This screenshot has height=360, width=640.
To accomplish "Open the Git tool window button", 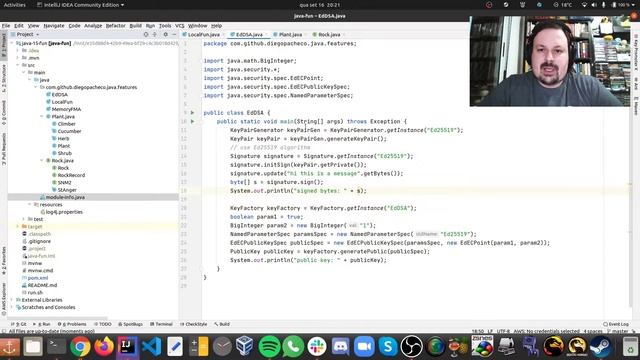I will point(20,324).
